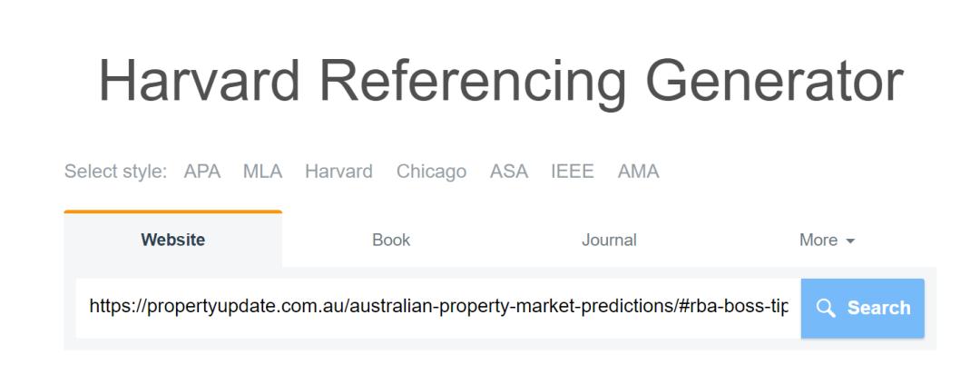This screenshot has height=374, width=980.
Task: Choose the MLA citation style
Action: click(262, 172)
